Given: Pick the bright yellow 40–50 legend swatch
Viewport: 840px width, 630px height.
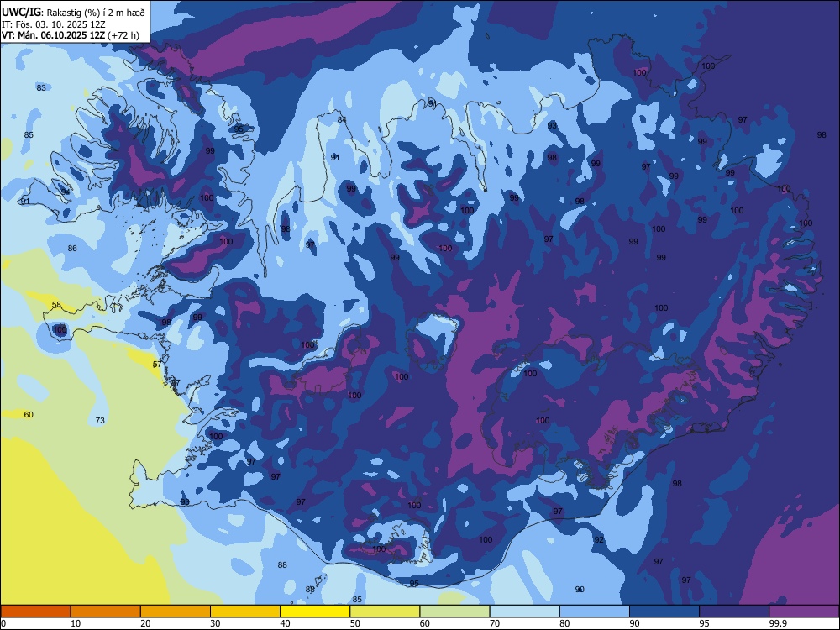Looking at the screenshot, I should [x=315, y=612].
